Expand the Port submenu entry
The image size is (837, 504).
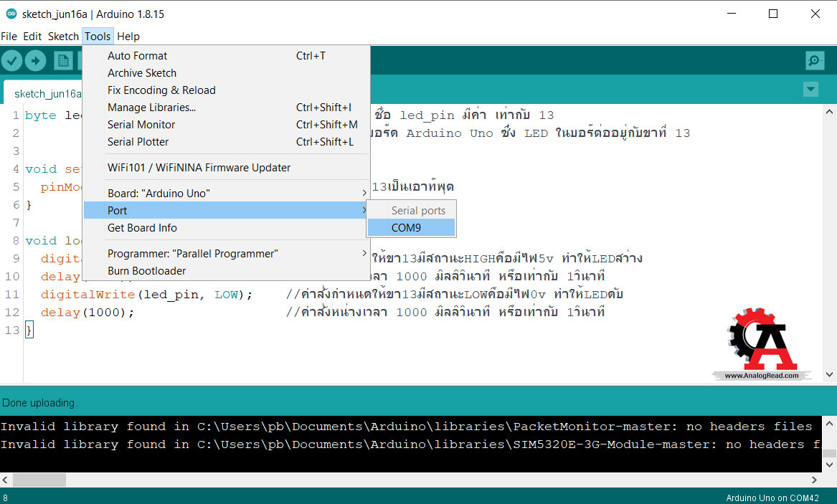pos(227,210)
